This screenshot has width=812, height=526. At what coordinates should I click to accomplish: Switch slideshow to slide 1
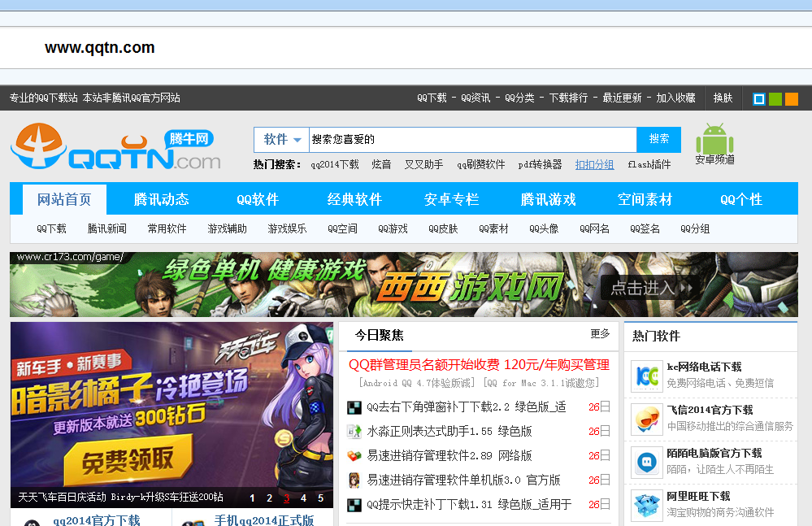click(252, 498)
